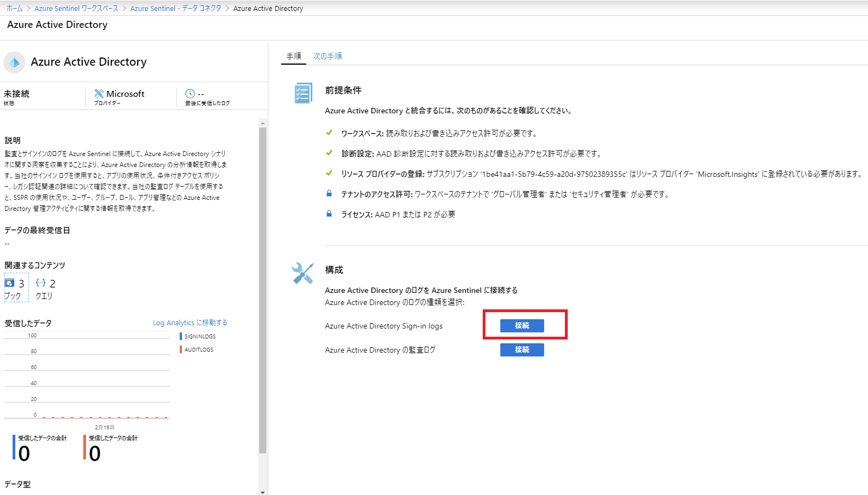
Task: Click the 説明 heading
Action: pyautogui.click(x=13, y=140)
